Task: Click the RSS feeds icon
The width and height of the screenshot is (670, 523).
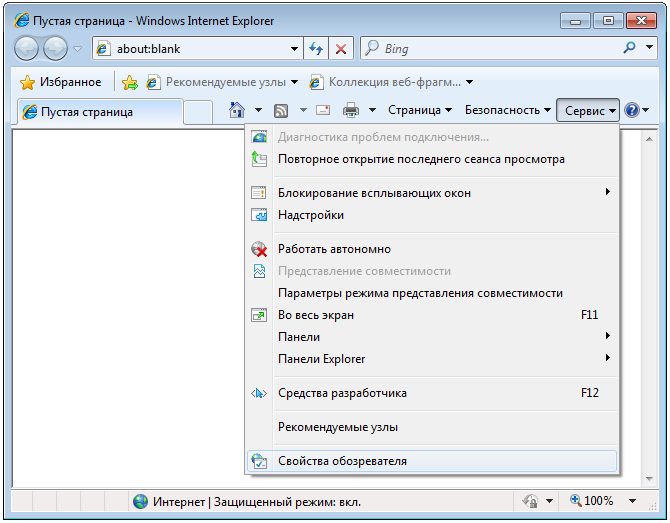Action: [281, 111]
